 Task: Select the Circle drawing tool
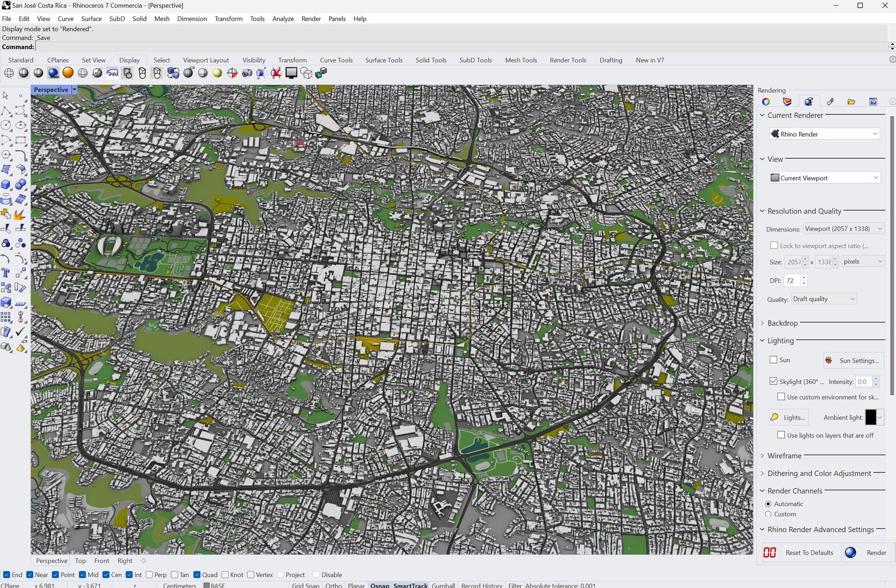(6, 125)
